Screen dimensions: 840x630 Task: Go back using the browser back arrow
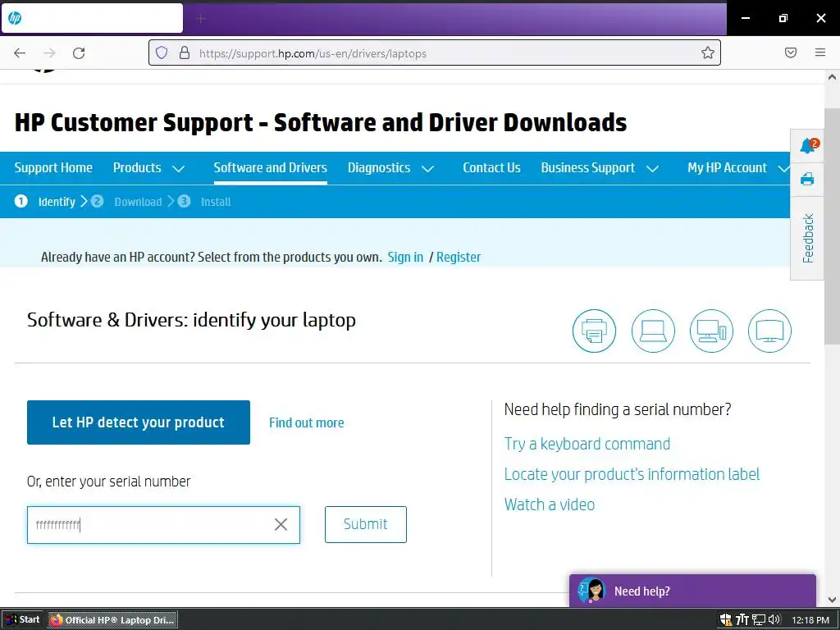tap(20, 52)
